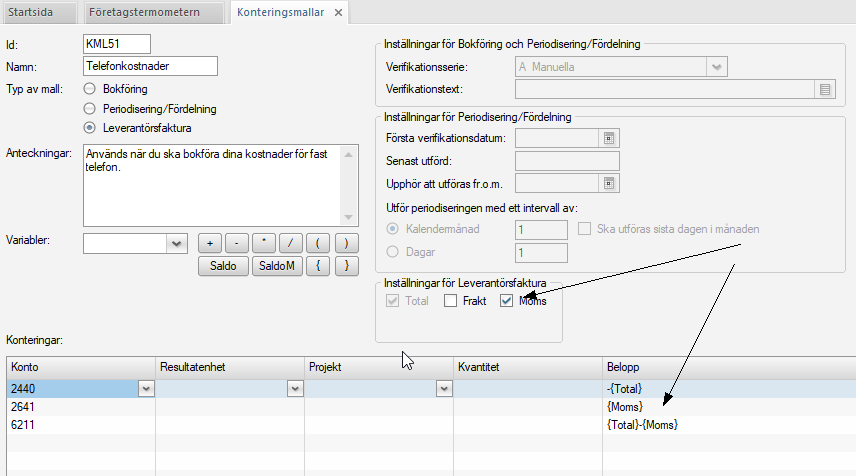
Task: Click the Dagar interval value field
Action: pos(541,253)
